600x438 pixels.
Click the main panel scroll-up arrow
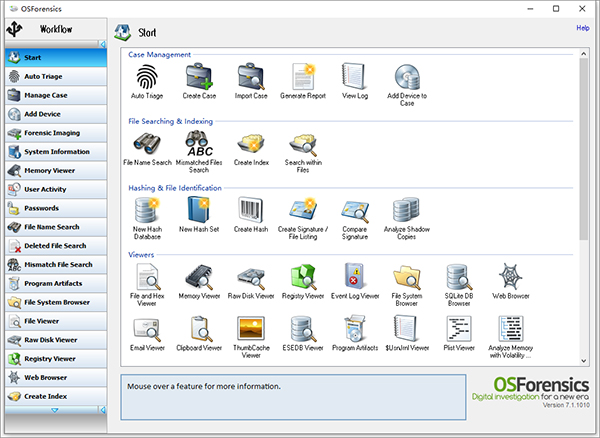tap(584, 54)
